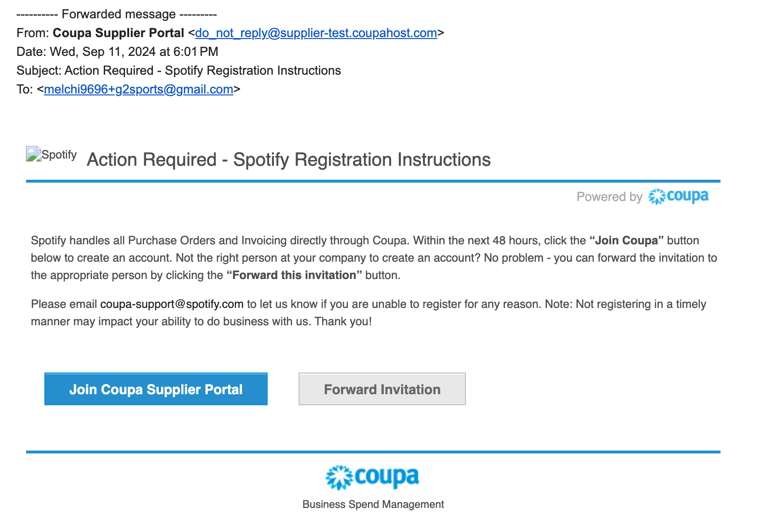Click the Subject line in the forwarded header
Image resolution: width=762 pixels, height=532 pixels.
178,71
